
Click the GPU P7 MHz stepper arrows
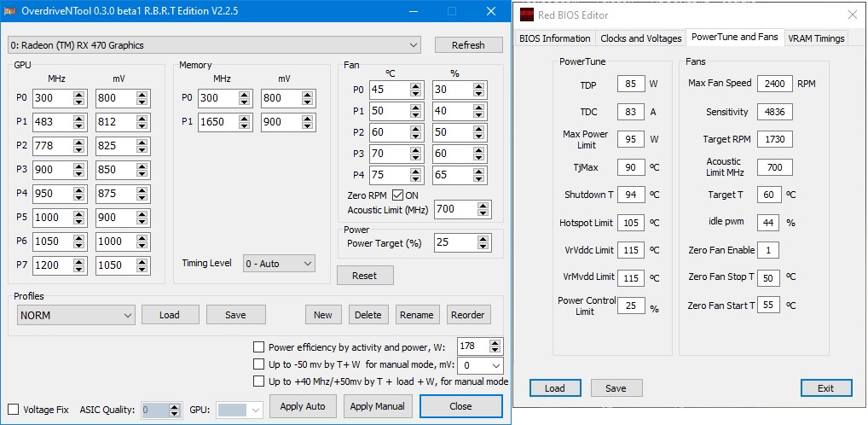(79, 265)
